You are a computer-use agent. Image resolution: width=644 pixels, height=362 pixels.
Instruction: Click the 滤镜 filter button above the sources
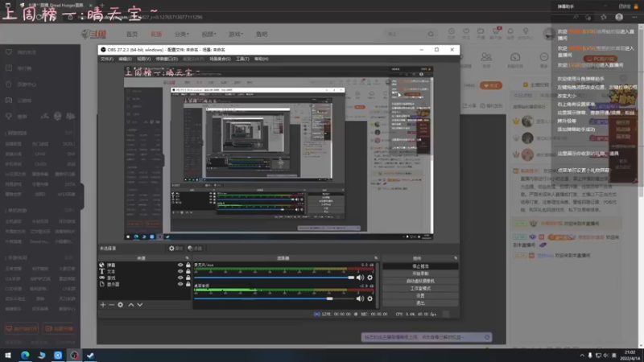coord(195,249)
